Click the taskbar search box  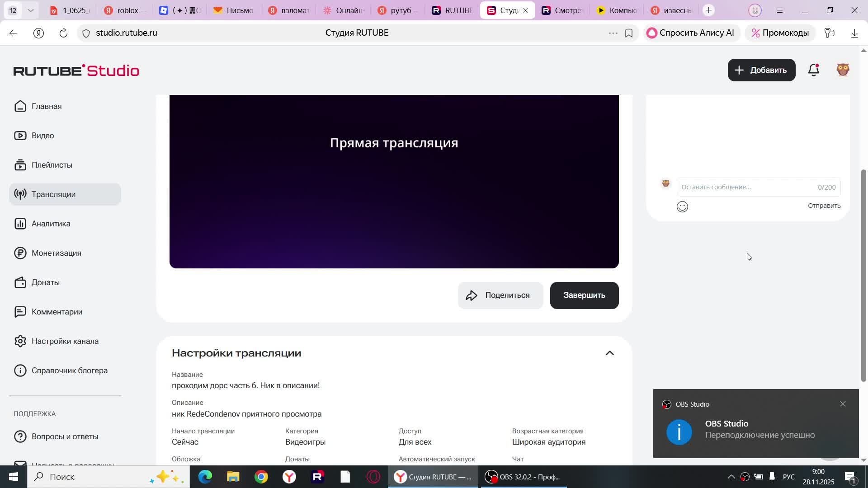108,477
